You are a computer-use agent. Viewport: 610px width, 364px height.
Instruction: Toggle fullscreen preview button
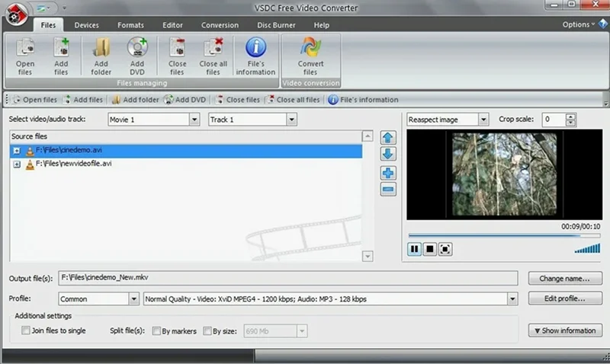445,249
